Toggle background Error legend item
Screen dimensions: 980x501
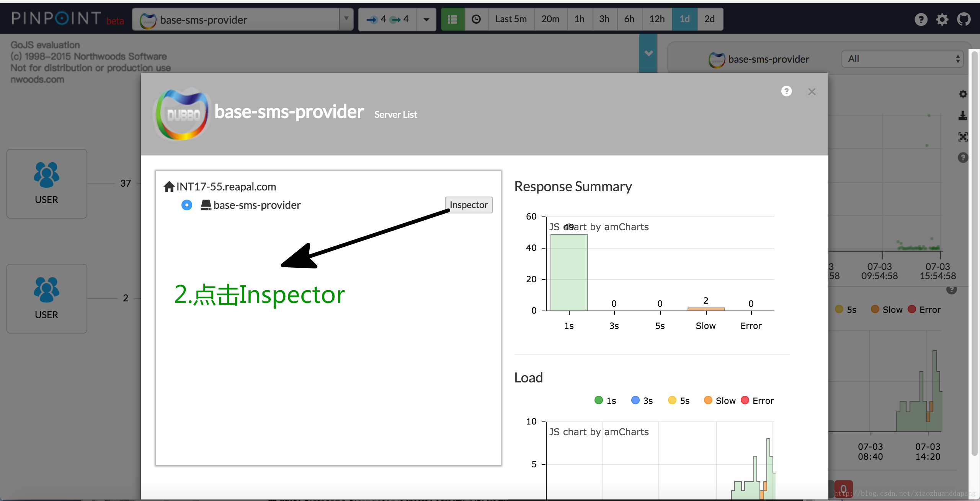pyautogui.click(x=924, y=309)
